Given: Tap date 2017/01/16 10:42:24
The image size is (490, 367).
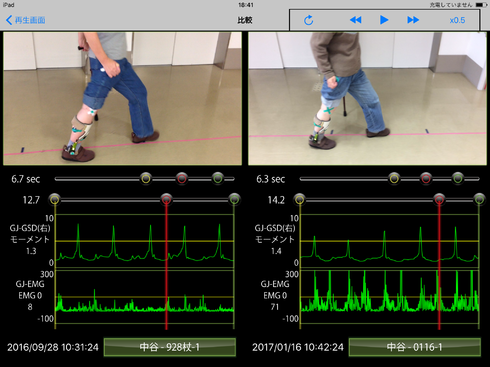Looking at the screenshot, I should pyautogui.click(x=298, y=347).
